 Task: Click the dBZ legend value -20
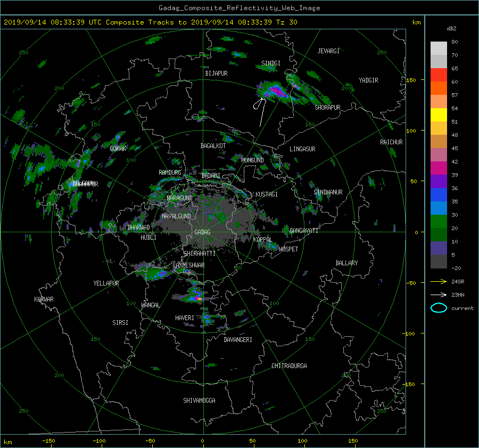456,268
